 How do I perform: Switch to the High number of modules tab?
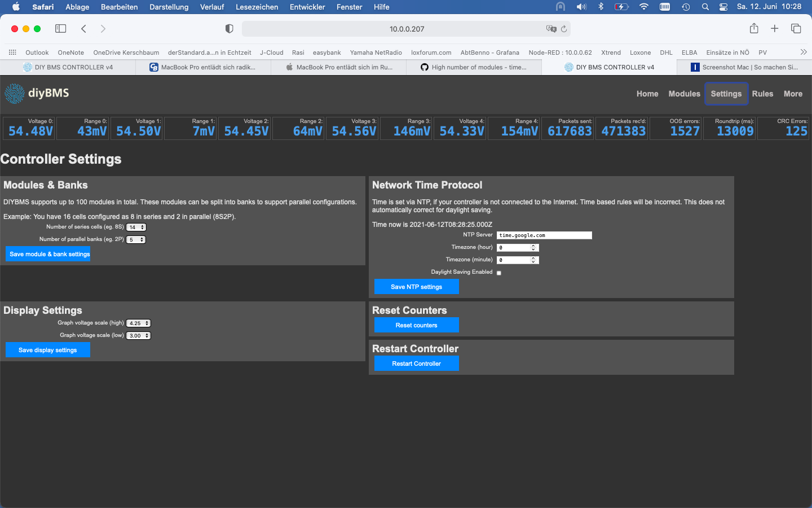point(474,67)
